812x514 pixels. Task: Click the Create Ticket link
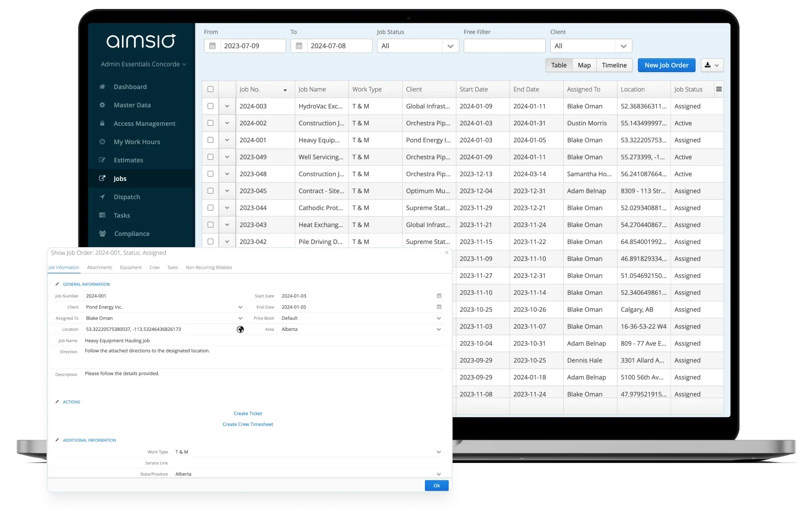247,413
